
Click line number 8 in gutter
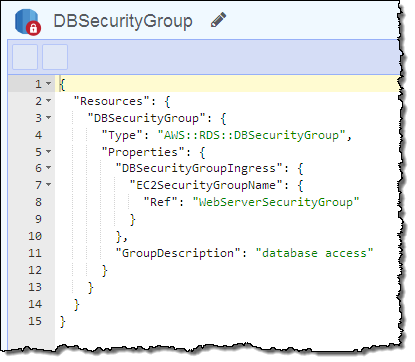pyautogui.click(x=38, y=202)
